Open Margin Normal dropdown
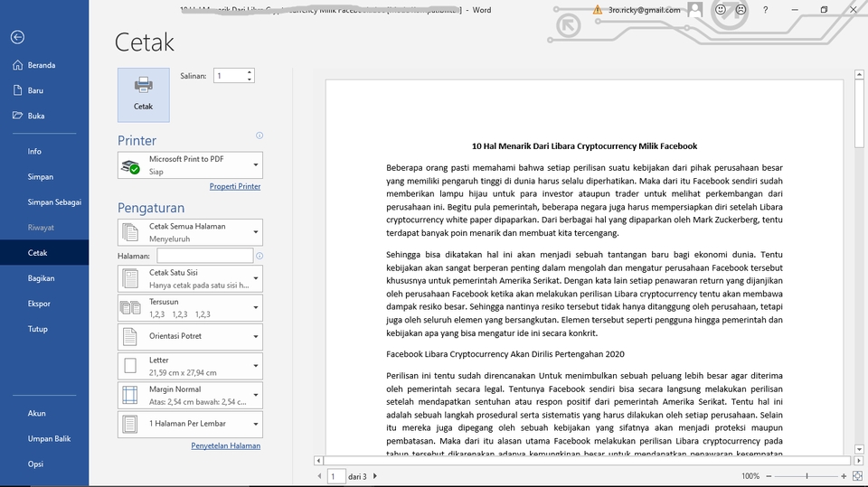This screenshot has height=487, width=868. pyautogui.click(x=190, y=395)
